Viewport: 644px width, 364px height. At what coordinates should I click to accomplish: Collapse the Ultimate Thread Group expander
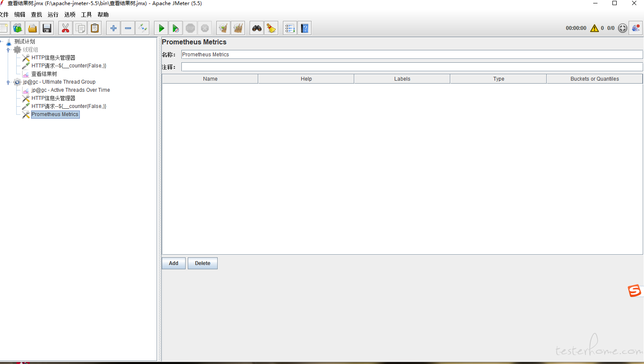pyautogui.click(x=8, y=82)
